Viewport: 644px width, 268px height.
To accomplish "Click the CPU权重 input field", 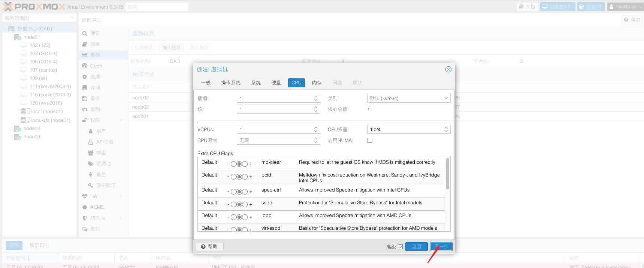I will 405,129.
